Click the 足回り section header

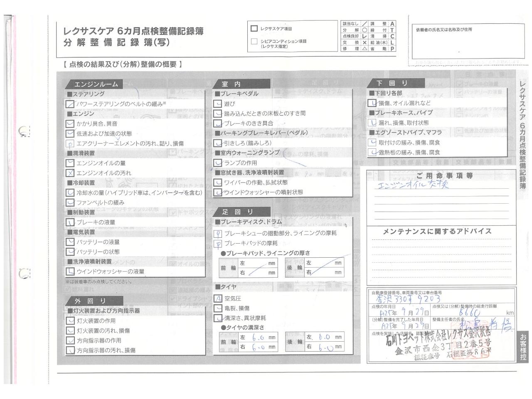[x=241, y=212]
